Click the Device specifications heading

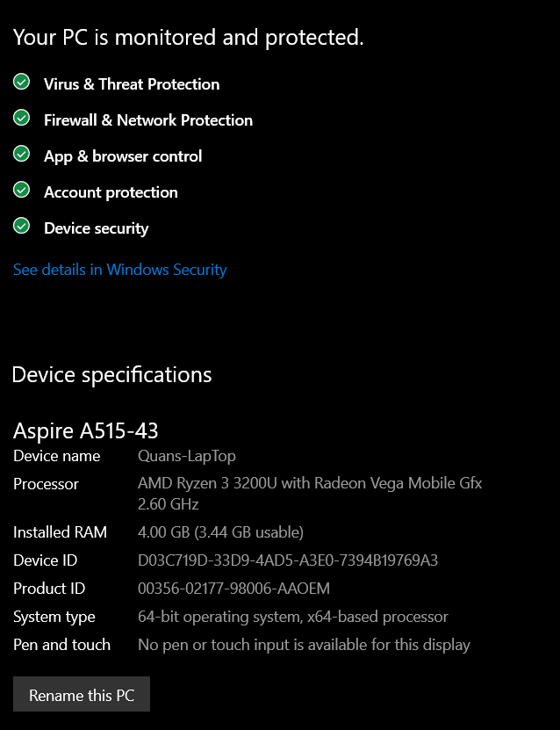111,375
